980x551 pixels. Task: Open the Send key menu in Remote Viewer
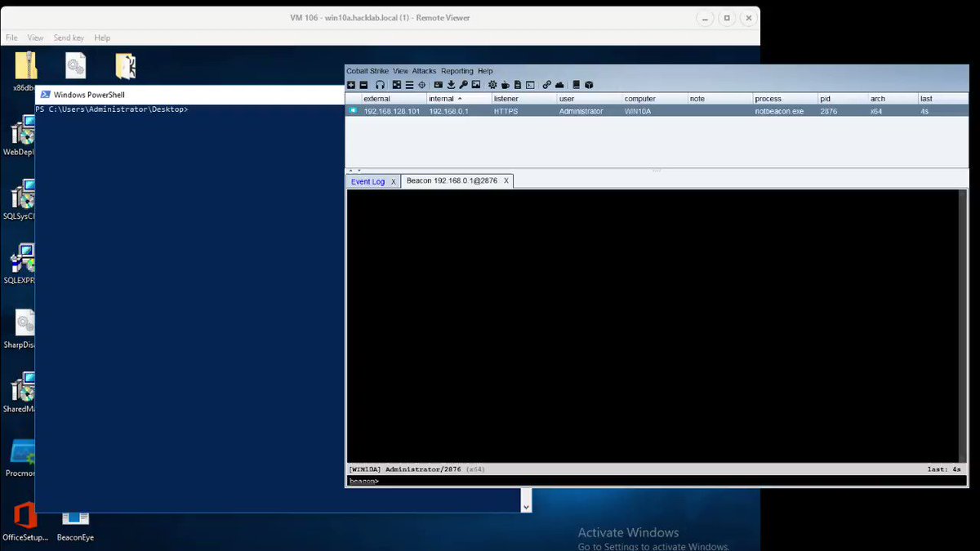(69, 38)
